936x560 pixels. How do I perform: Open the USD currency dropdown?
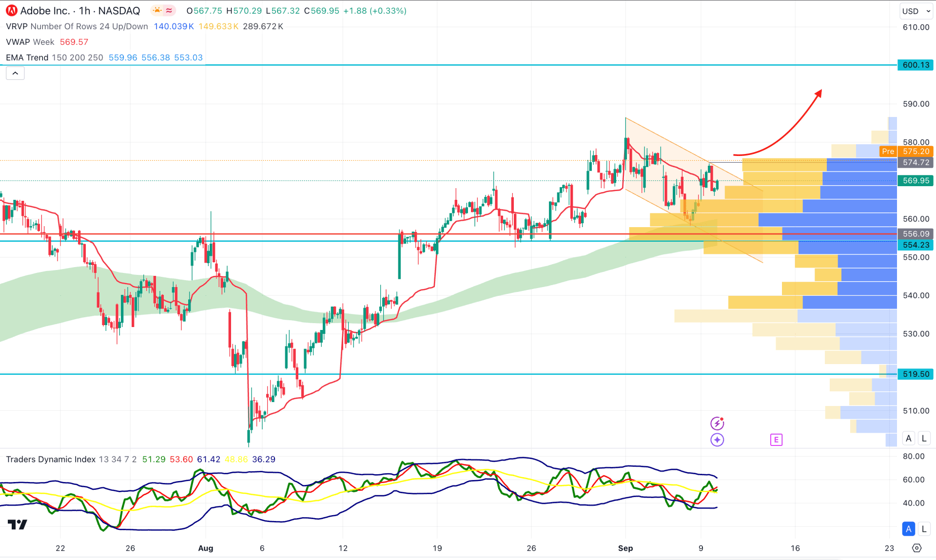click(916, 11)
